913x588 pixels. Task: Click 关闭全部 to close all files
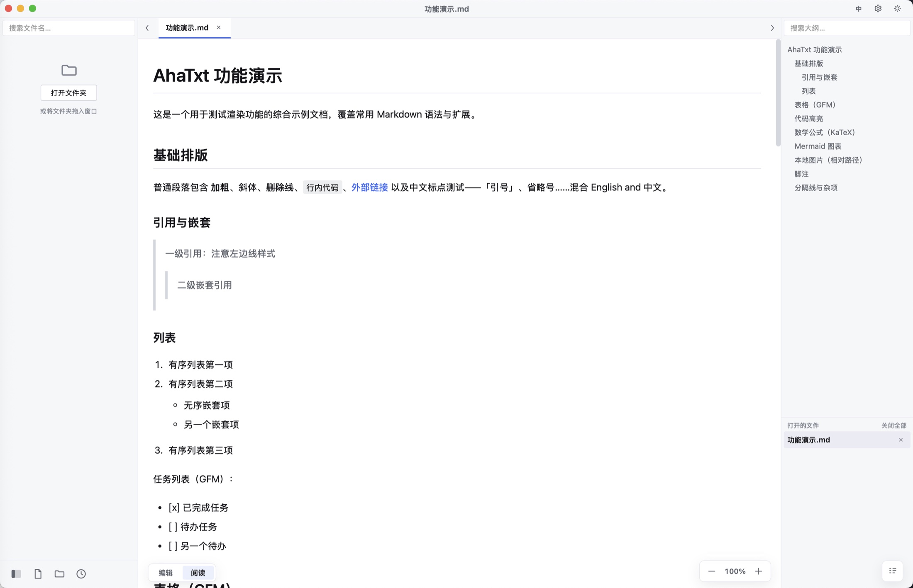(893, 425)
